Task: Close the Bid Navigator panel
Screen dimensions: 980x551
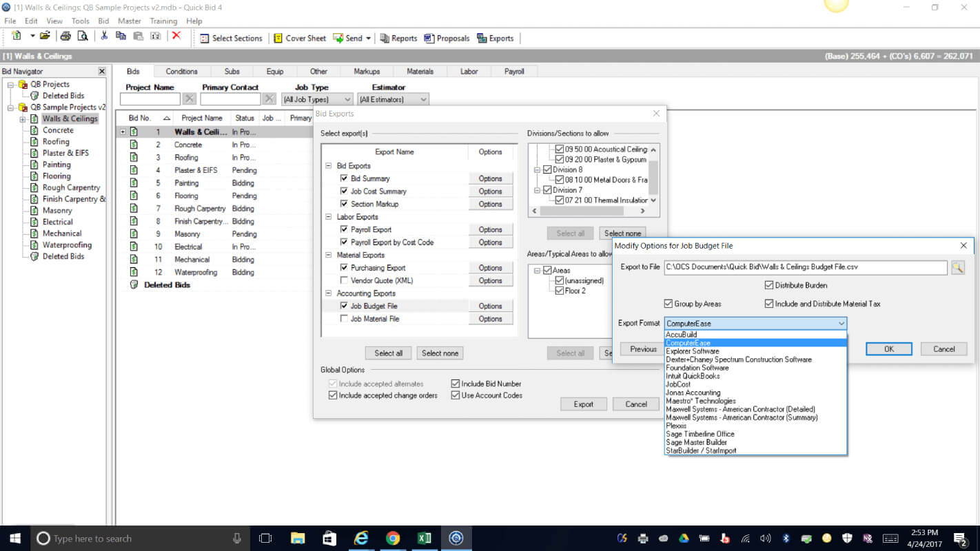Action: (102, 72)
